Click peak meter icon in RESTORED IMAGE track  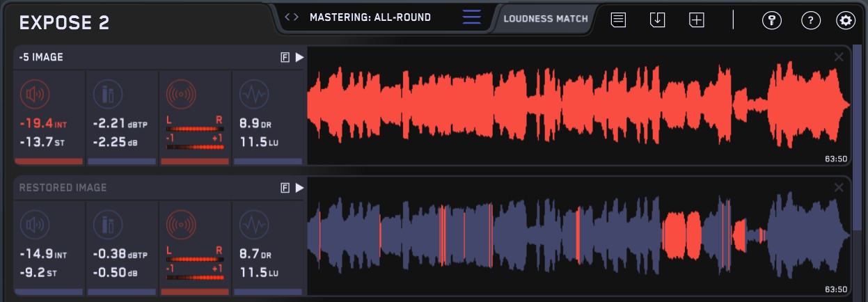click(x=108, y=224)
